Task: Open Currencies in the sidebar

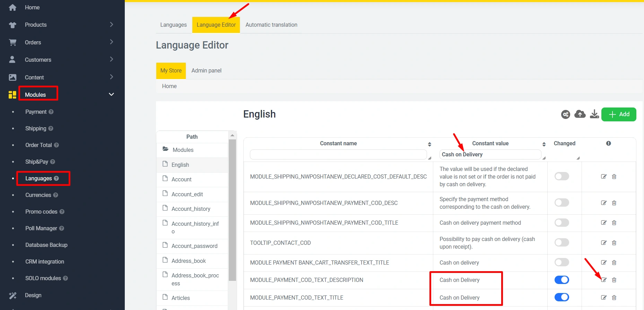Action: click(38, 195)
